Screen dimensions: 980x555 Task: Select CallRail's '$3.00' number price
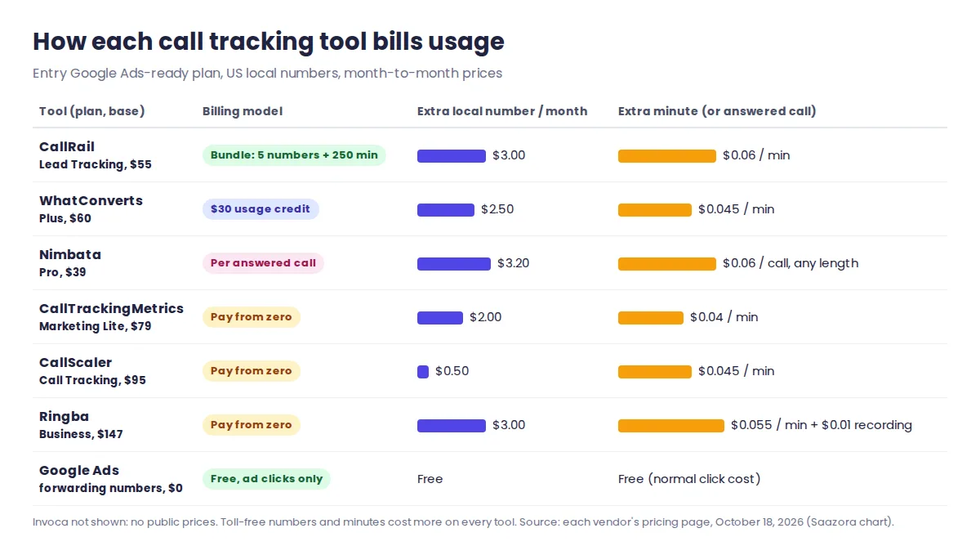(x=509, y=155)
